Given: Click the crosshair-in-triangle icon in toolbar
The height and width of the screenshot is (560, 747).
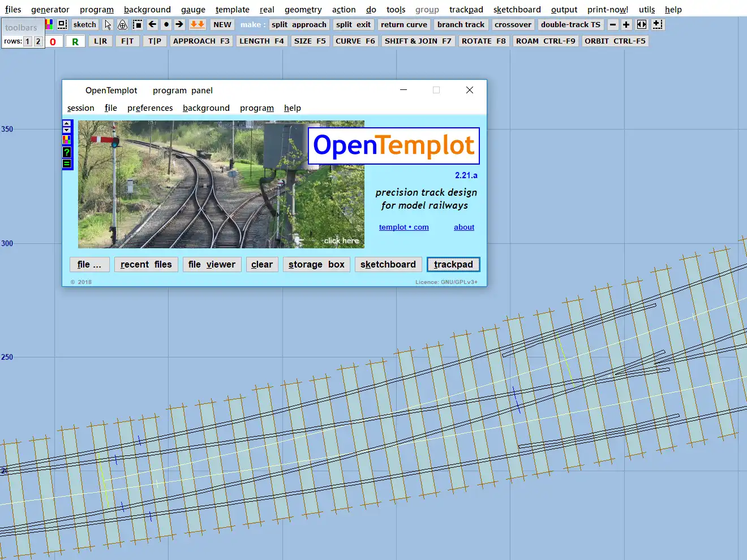Looking at the screenshot, I should tap(122, 24).
